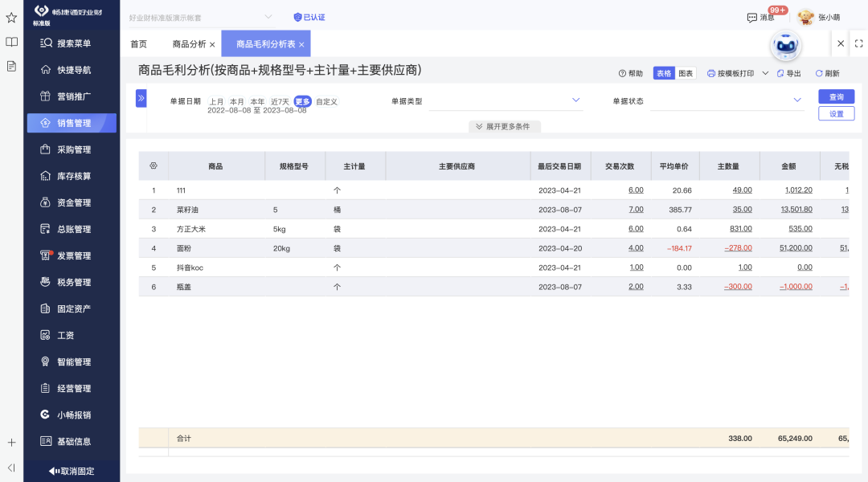Image resolution: width=868 pixels, height=482 pixels.
Task: Open 交易次数 7.00 link for 菜籽油
Action: point(636,209)
